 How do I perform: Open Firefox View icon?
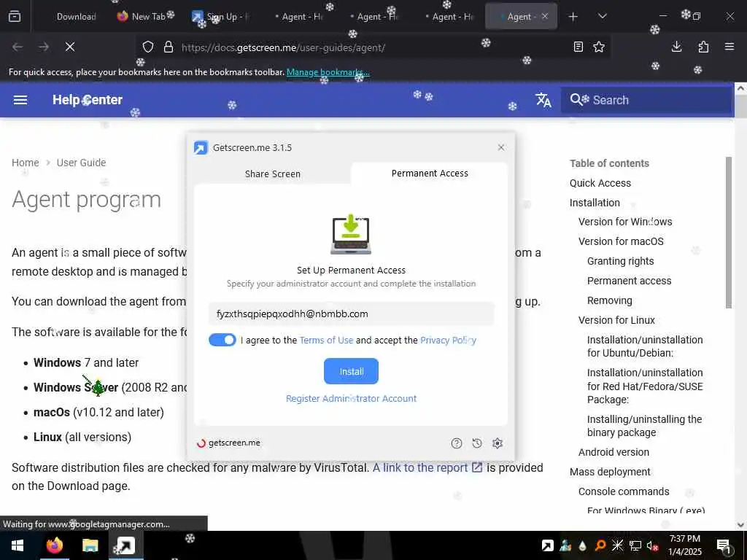15,17
